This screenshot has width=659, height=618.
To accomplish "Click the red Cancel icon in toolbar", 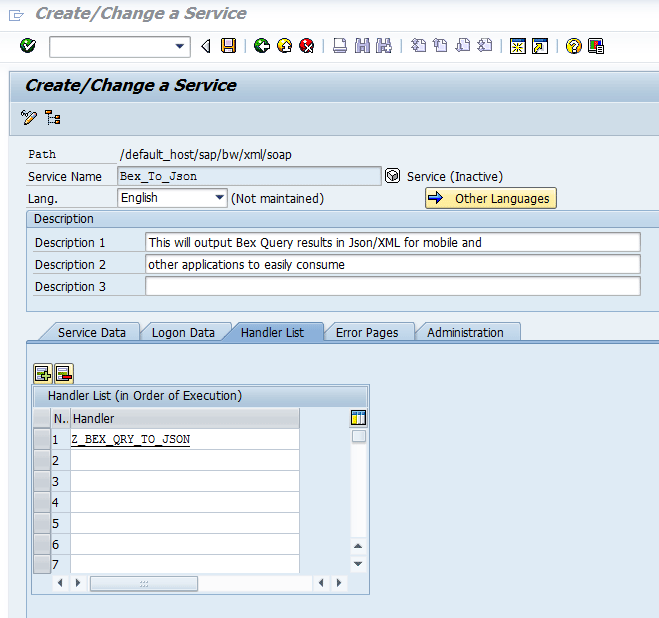I will [307, 46].
